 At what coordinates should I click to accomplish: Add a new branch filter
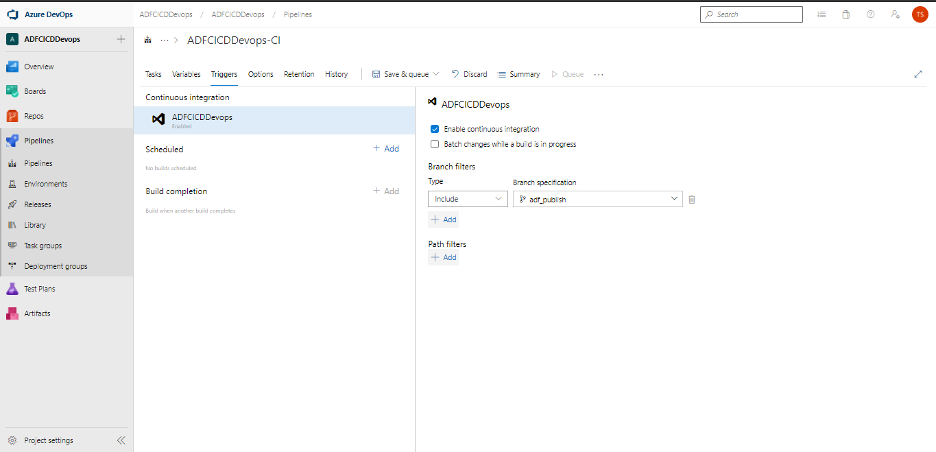click(444, 220)
